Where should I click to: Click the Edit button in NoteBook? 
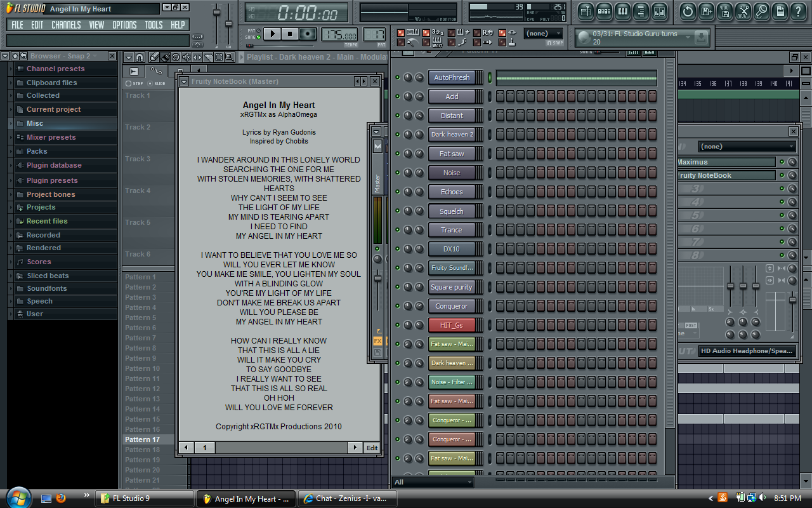point(372,448)
